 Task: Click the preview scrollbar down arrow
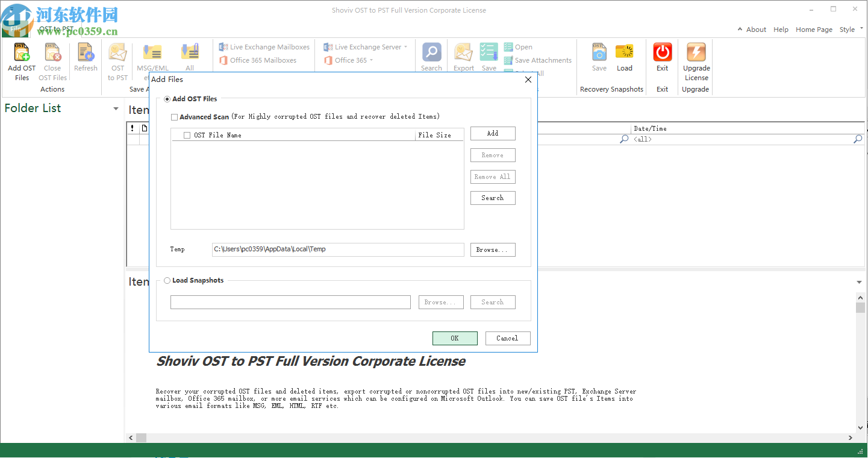(860, 428)
